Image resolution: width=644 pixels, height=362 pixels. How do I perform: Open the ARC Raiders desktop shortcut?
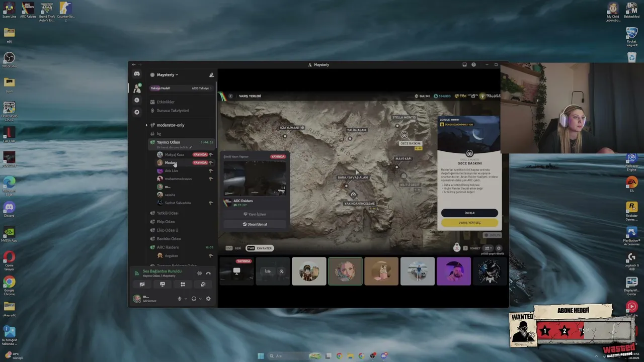[28, 10]
